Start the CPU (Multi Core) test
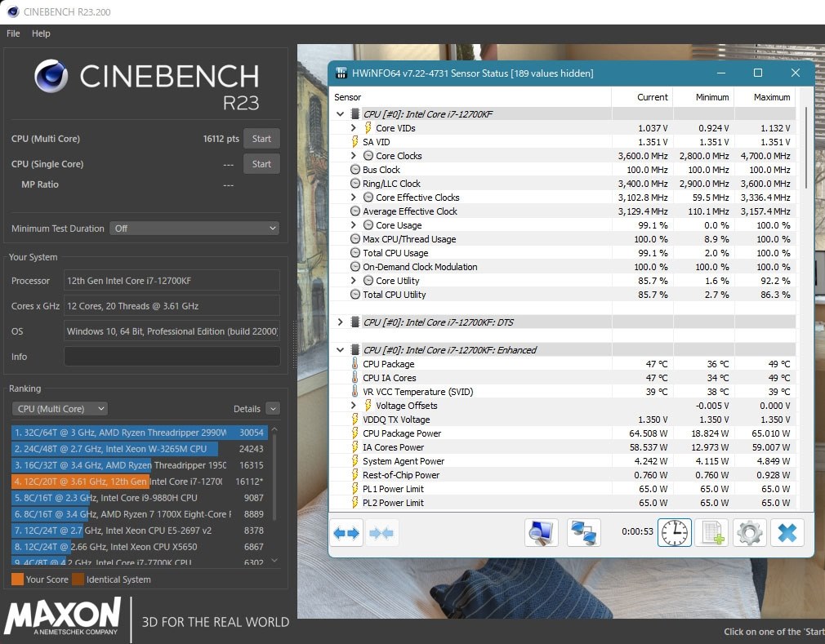Image resolution: width=825 pixels, height=644 pixels. (261, 139)
